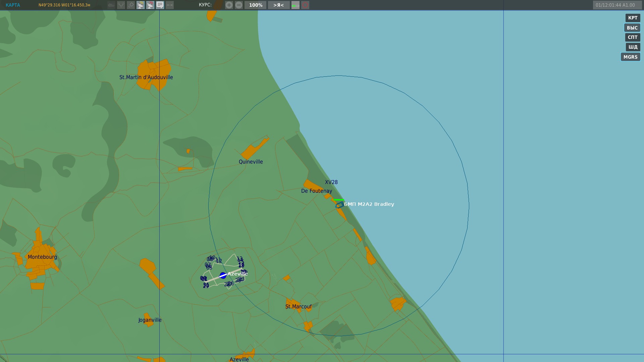Toggle map labels speech bubble icon
This screenshot has height=362, width=644.
pyautogui.click(x=160, y=5)
